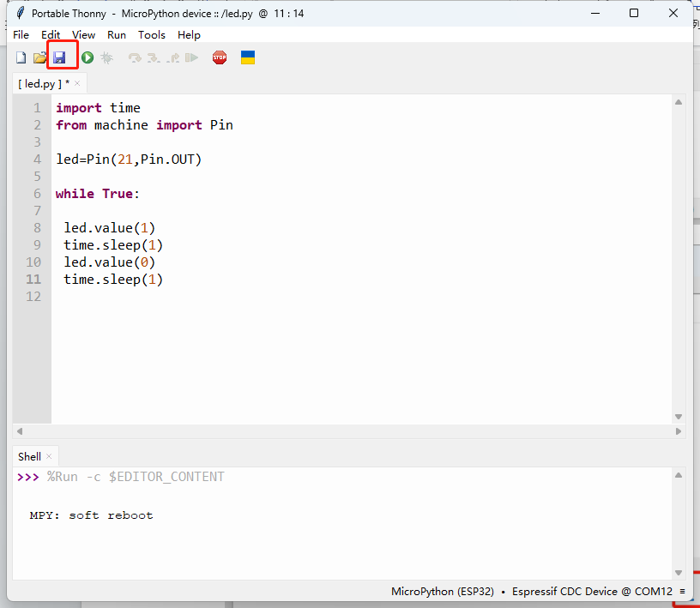Click editor horizontal scrollbar left arrow
Screen dimensions: 700x608
[19, 431]
